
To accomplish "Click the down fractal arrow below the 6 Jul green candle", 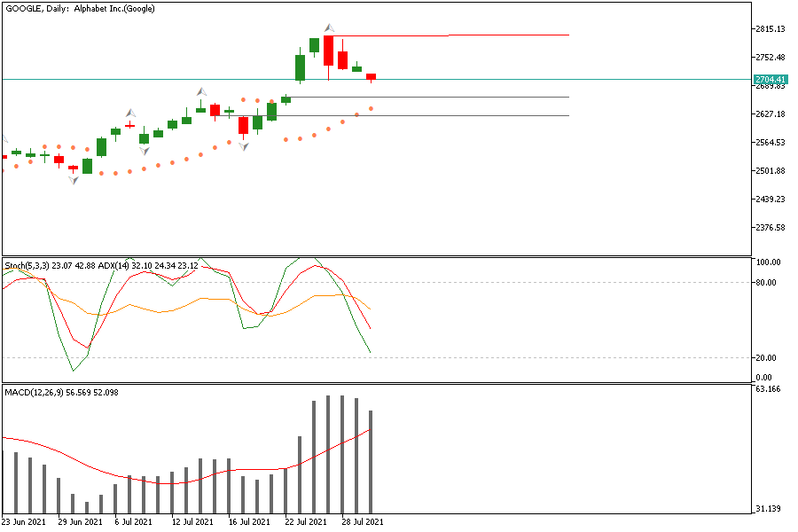I will 145,151.
